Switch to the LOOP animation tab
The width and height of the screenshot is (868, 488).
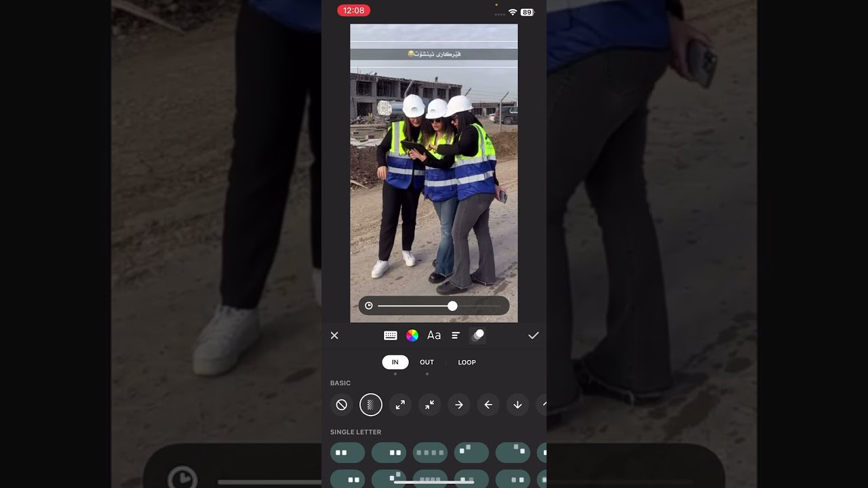[x=467, y=362]
